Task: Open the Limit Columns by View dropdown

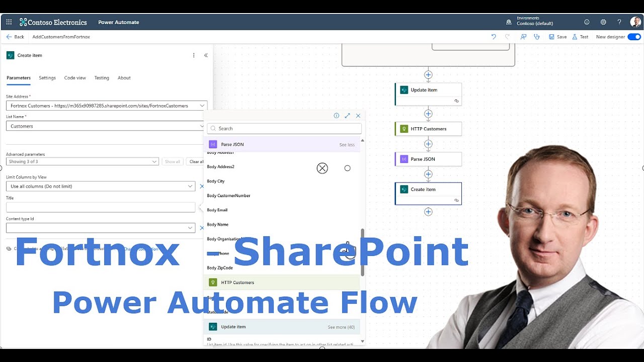Action: (x=101, y=186)
